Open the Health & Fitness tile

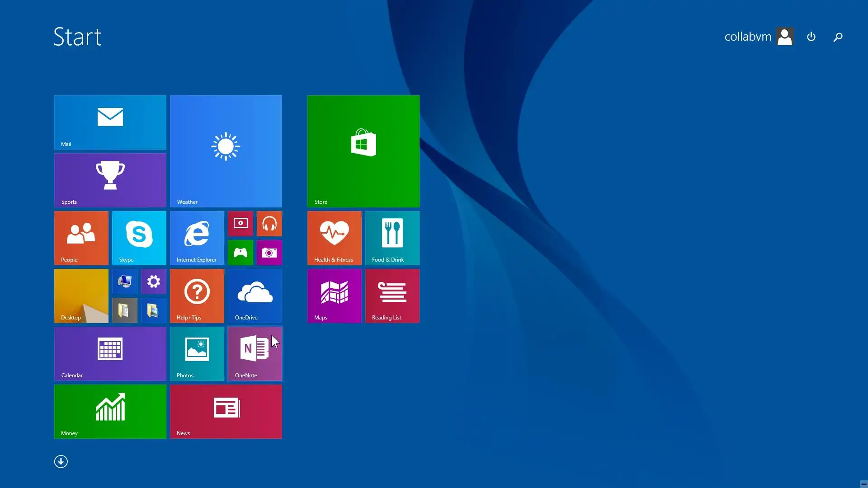click(x=334, y=238)
